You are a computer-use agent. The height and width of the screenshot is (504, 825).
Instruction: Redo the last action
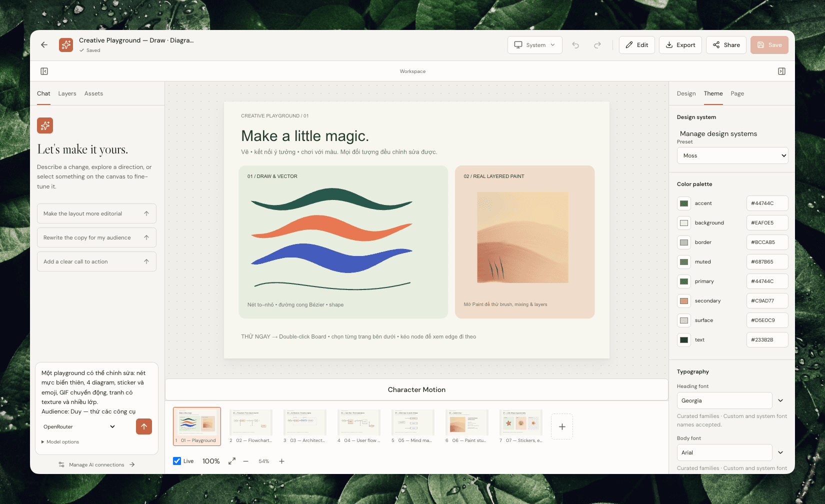[x=597, y=45]
